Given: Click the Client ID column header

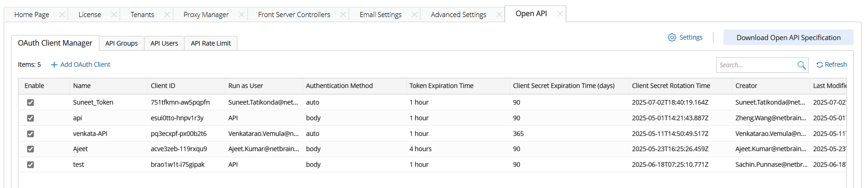Looking at the screenshot, I should click(x=163, y=86).
